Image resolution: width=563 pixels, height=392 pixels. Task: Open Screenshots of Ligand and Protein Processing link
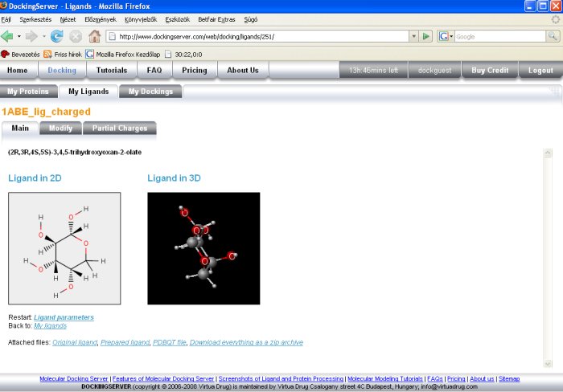pyautogui.click(x=281, y=378)
